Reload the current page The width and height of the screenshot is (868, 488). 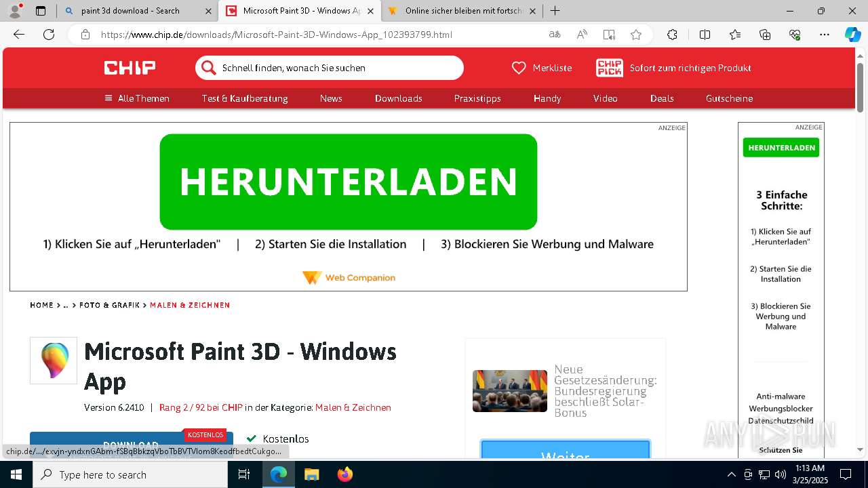coord(49,35)
